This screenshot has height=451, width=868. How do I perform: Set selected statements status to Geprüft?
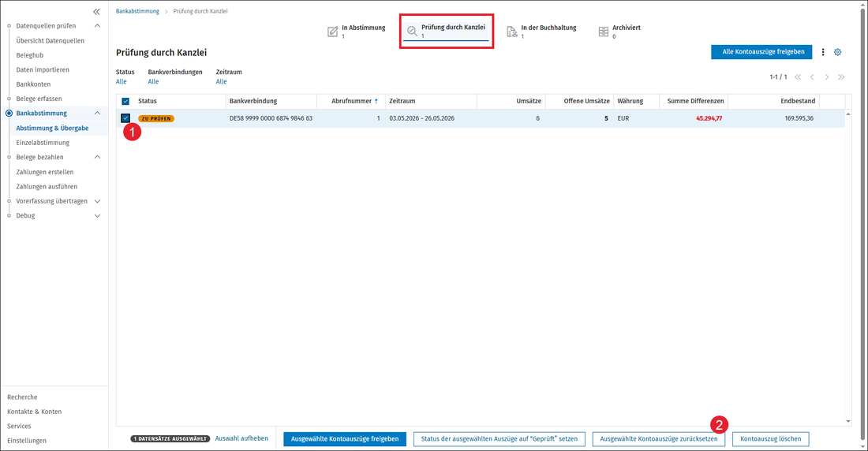(x=499, y=439)
